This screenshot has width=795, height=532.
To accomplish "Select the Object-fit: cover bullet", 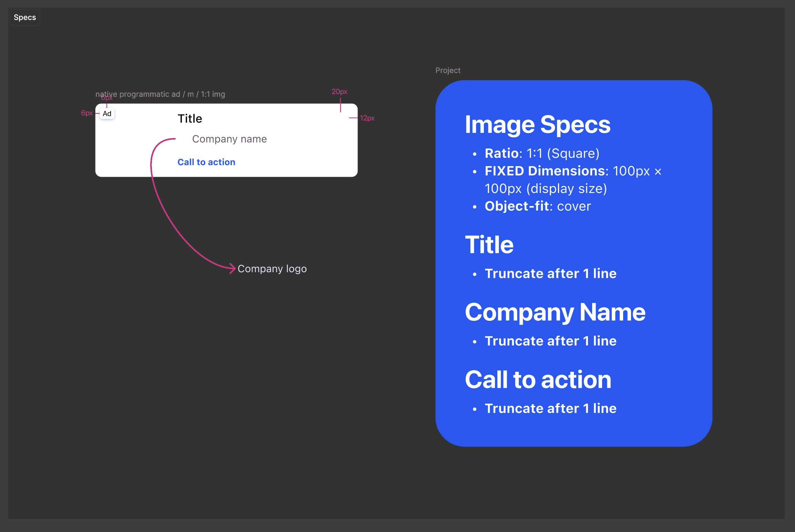I will [x=537, y=206].
